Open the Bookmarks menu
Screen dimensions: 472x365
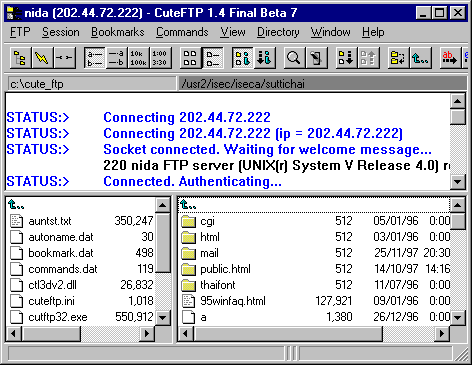coord(118,32)
